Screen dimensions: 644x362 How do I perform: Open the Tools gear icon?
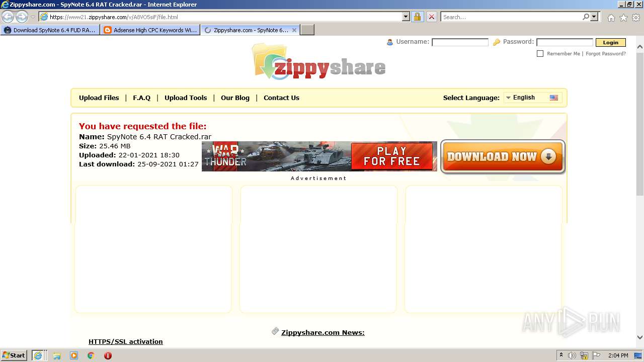tap(636, 18)
